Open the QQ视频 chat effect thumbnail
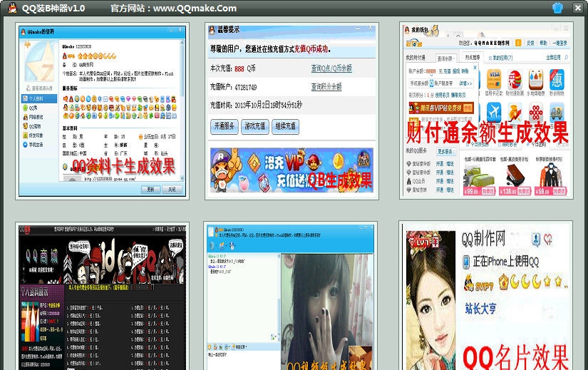588x370 pixels. coord(290,296)
